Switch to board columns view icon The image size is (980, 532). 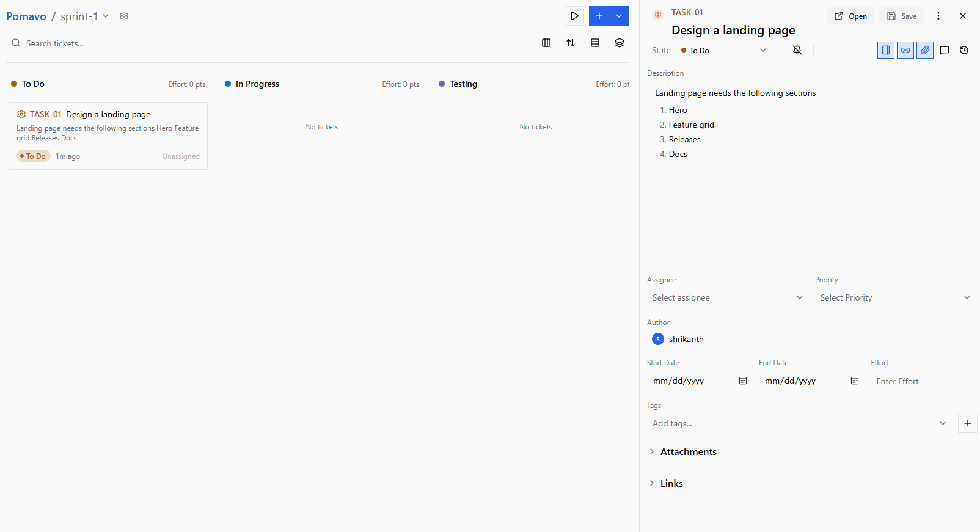point(546,43)
